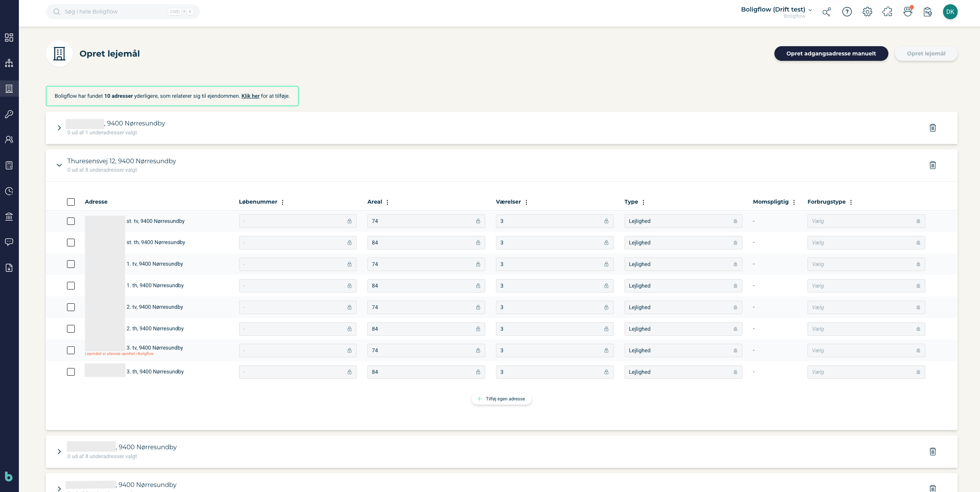Click Opret adgangsadresse manuelt button
Screen dimensions: 980x492
tap(831, 54)
